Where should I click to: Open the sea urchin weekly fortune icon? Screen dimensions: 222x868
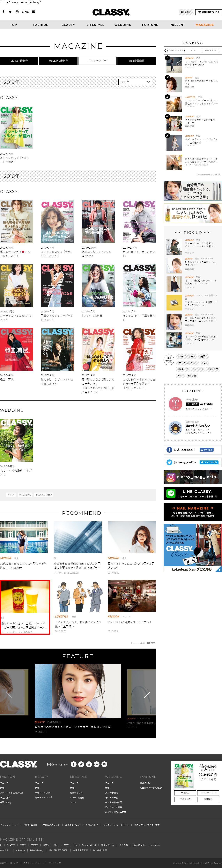tap(175, 428)
